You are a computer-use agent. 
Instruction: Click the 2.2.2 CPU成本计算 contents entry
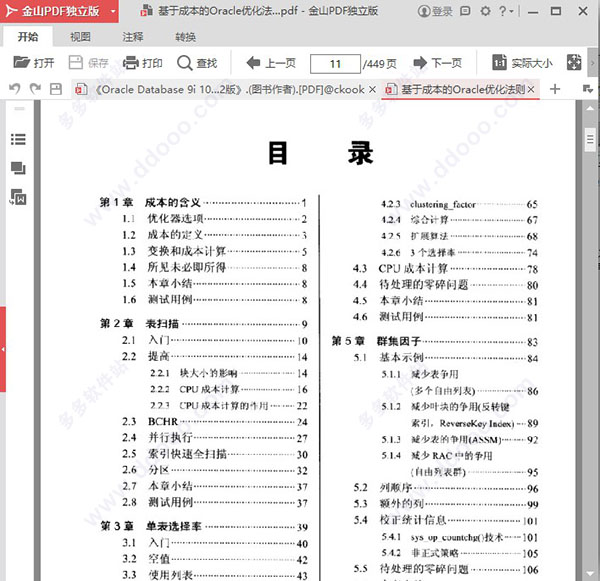(228, 390)
